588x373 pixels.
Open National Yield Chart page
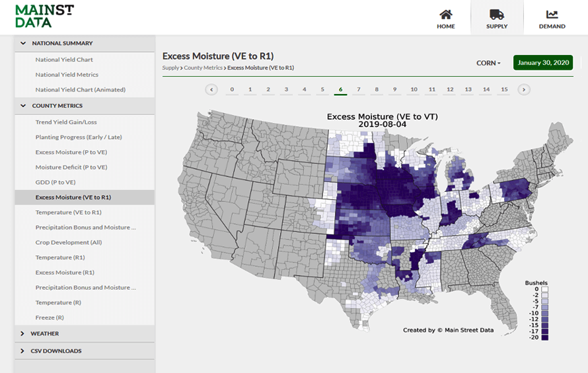pyautogui.click(x=64, y=60)
